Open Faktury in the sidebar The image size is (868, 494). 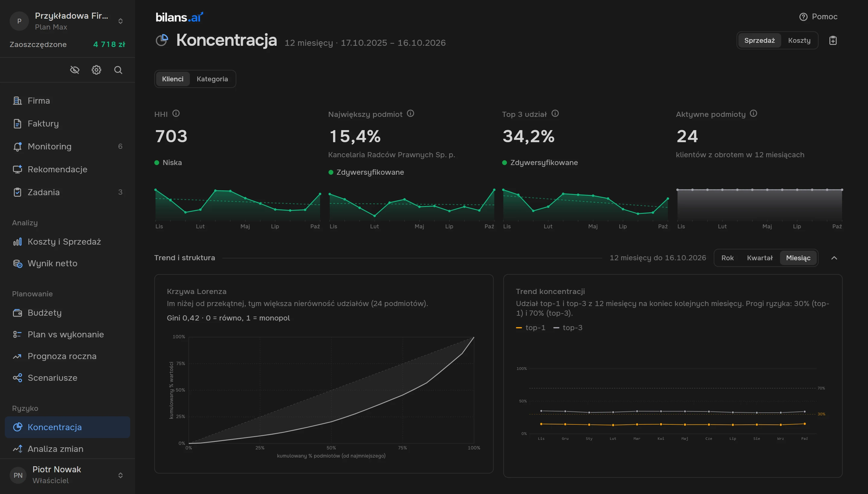click(67, 123)
